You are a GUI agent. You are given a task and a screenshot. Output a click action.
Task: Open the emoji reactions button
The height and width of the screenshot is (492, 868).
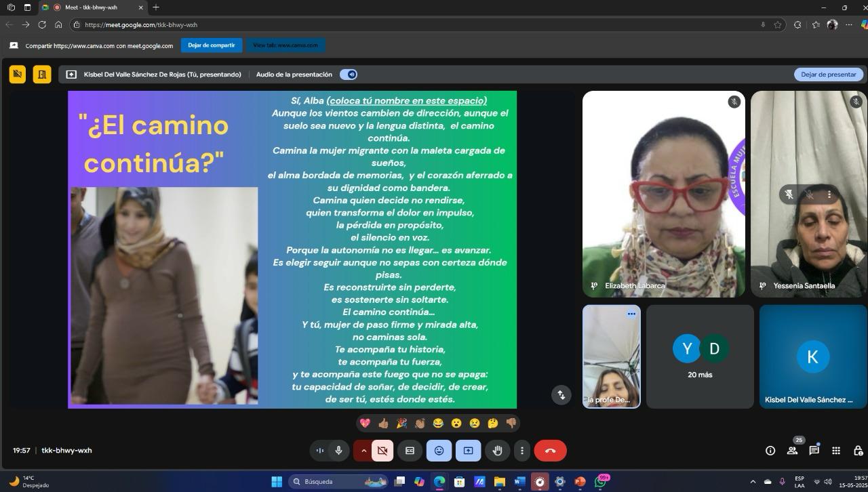[439, 451]
